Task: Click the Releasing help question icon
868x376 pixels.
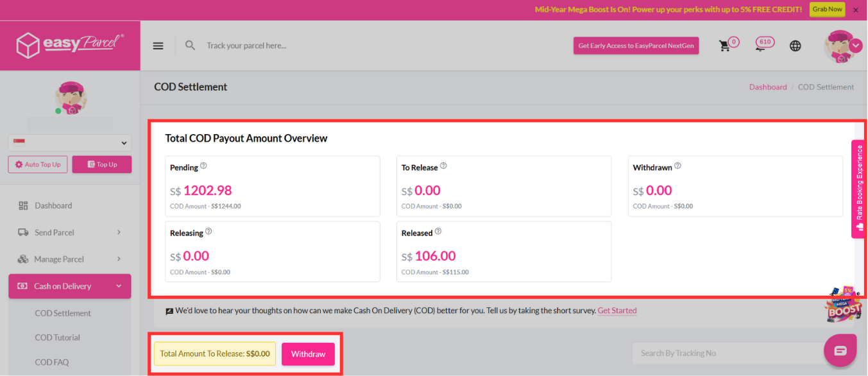Action: [208, 231]
